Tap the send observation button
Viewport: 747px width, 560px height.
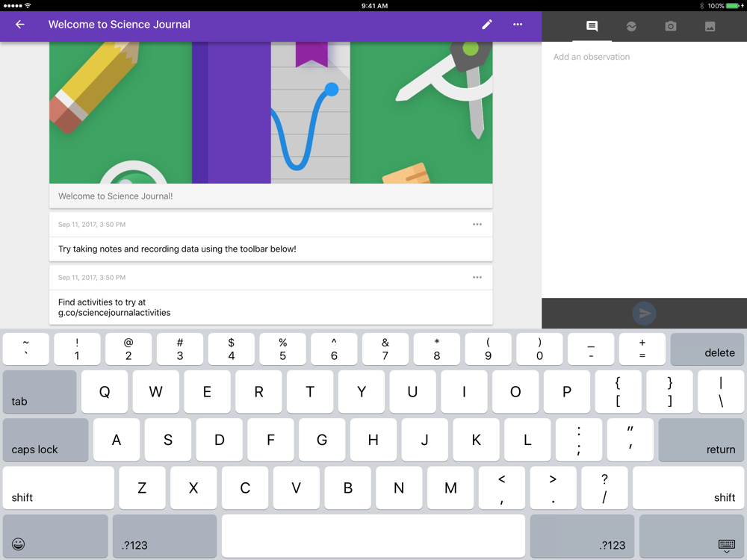[x=644, y=314]
